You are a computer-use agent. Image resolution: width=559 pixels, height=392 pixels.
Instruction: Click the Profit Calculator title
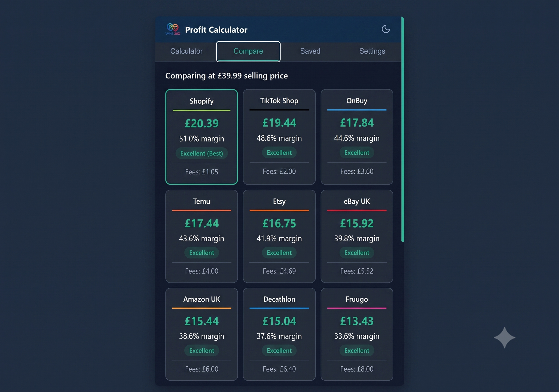pyautogui.click(x=216, y=30)
